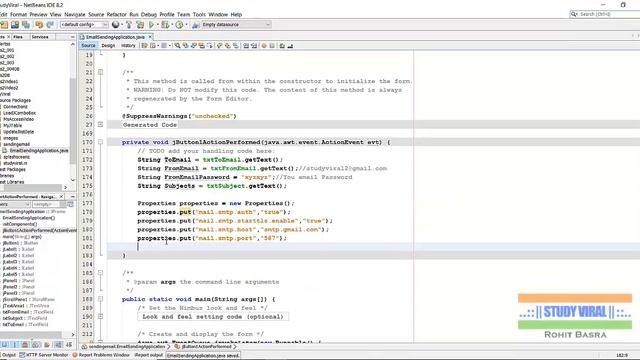Open Debug Project dropdown arrow
This screenshot has width=640, height=360.
171,25
